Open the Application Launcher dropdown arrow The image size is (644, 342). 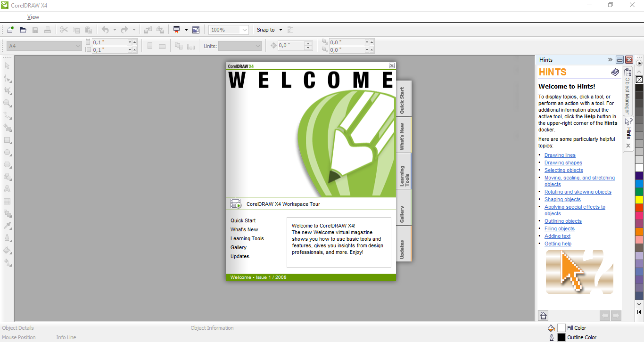pos(186,30)
